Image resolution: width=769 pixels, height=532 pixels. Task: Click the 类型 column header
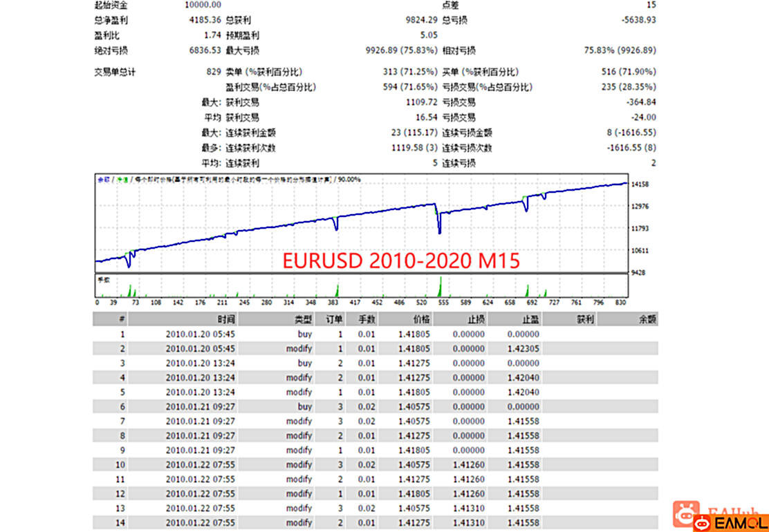coord(303,319)
